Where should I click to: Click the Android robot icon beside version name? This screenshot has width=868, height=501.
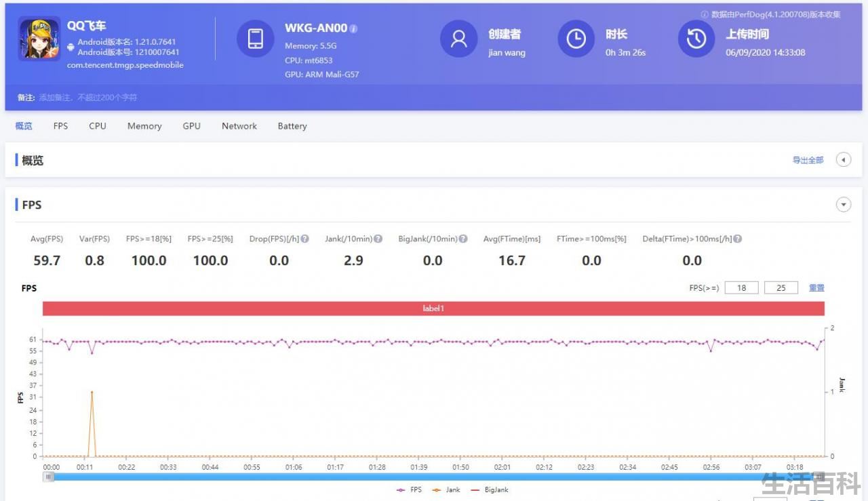tap(71, 47)
